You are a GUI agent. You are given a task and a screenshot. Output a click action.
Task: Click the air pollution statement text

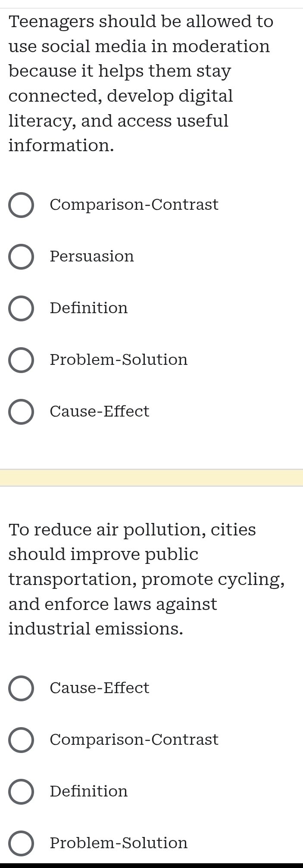[x=147, y=579]
